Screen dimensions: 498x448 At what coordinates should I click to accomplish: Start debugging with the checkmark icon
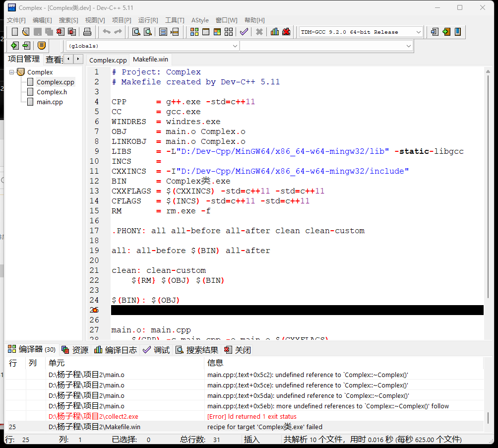click(244, 32)
